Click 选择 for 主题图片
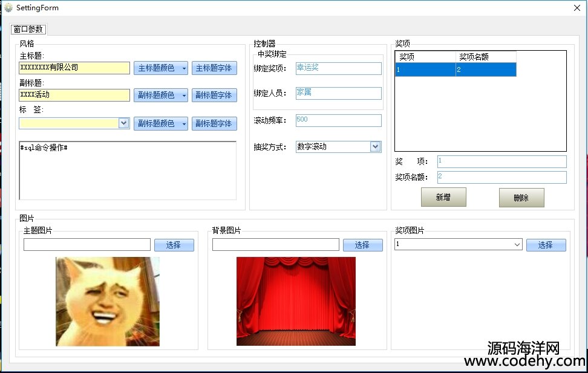This screenshot has width=588, height=373. 174,245
